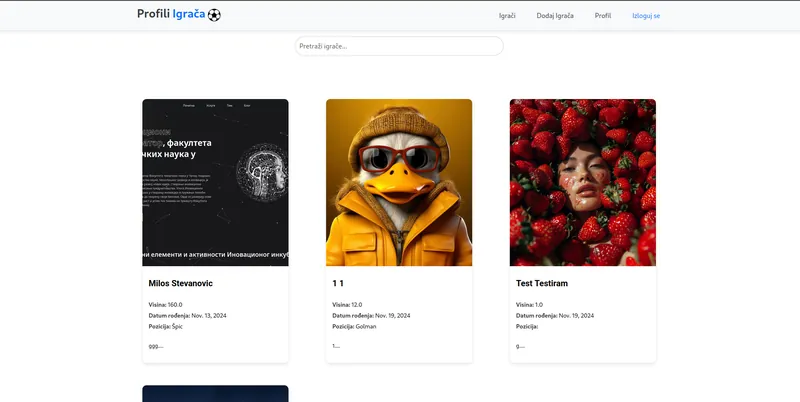This screenshot has width=800, height=402.
Task: Click Datum rođenja Nov. 13, 2024
Action: coord(187,315)
